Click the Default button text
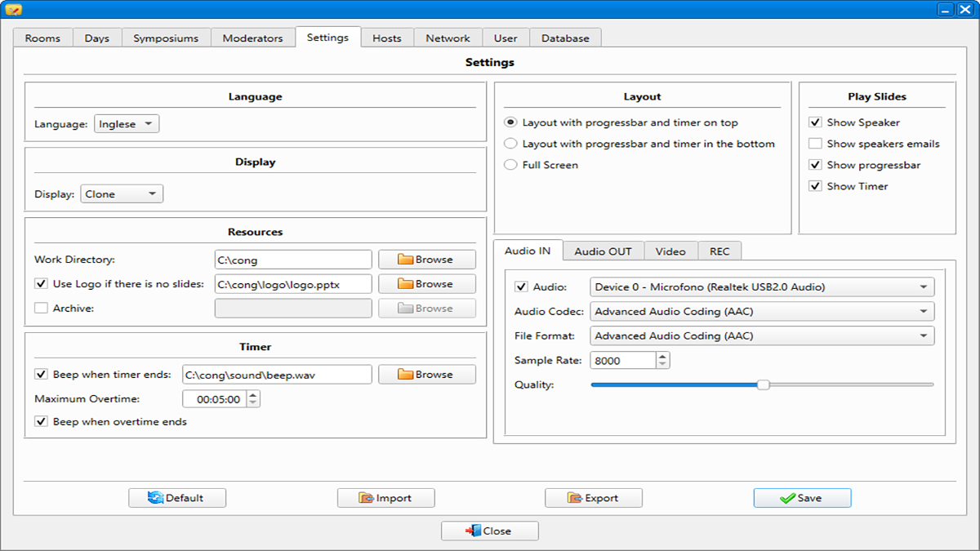Image resolution: width=980 pixels, height=551 pixels. [x=185, y=498]
